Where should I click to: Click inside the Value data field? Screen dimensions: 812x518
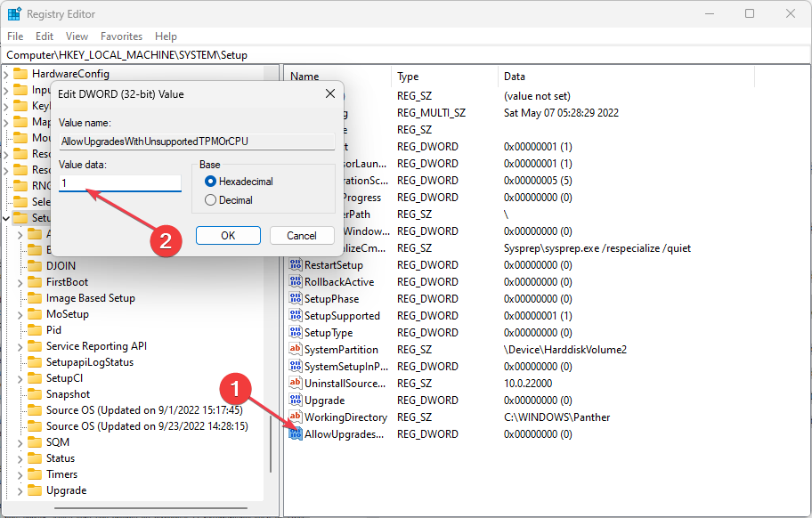point(119,184)
